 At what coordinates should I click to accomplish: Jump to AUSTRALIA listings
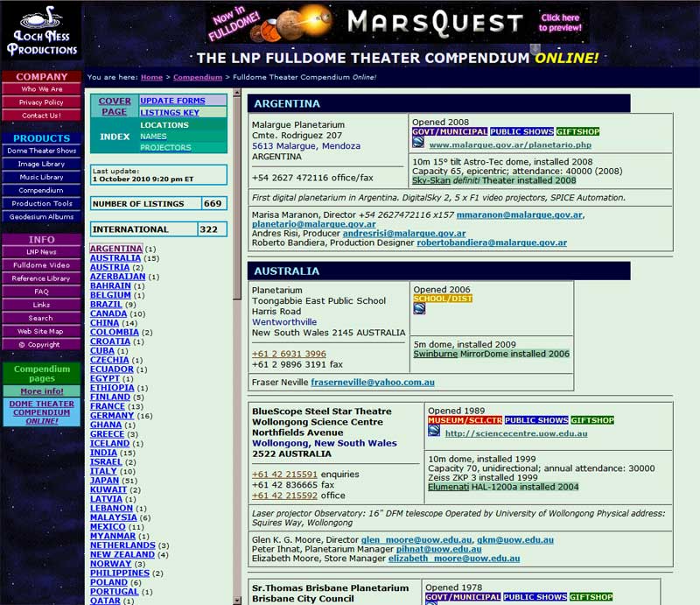pyautogui.click(x=115, y=257)
